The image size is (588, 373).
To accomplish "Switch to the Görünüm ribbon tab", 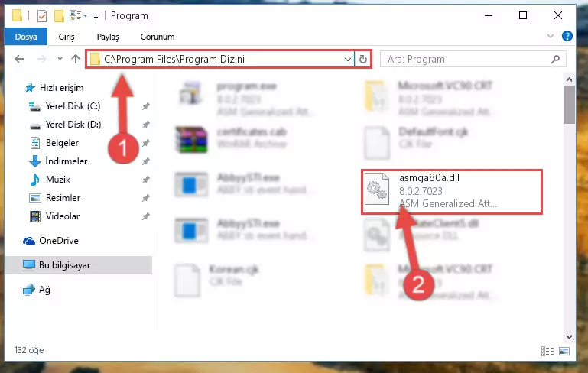I will coord(157,37).
